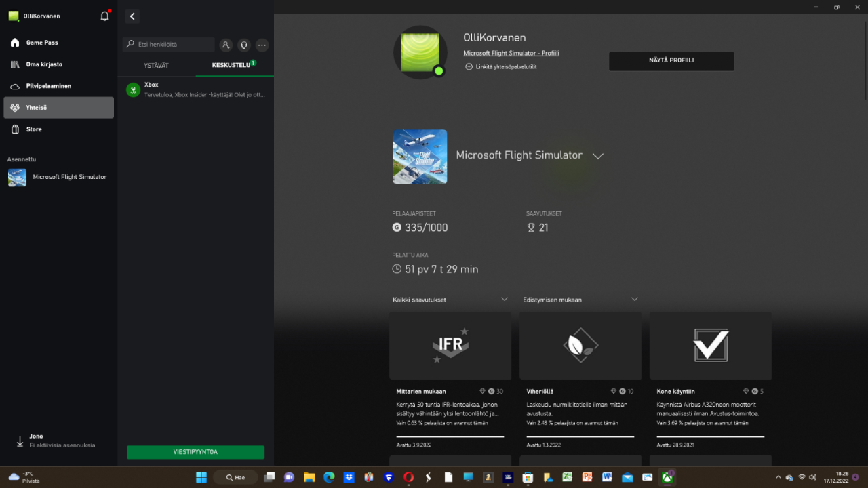The image size is (868, 488).
Task: Click the Viestipyyntöä button
Action: [195, 452]
